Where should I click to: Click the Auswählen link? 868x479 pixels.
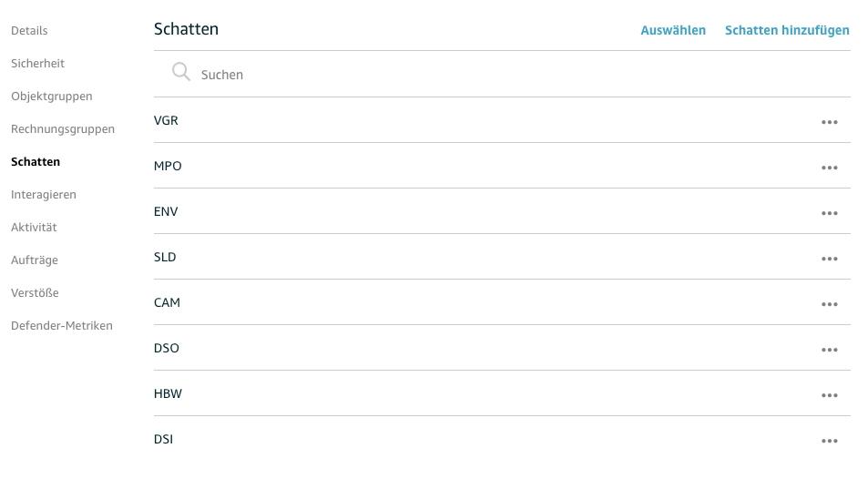pos(673,30)
